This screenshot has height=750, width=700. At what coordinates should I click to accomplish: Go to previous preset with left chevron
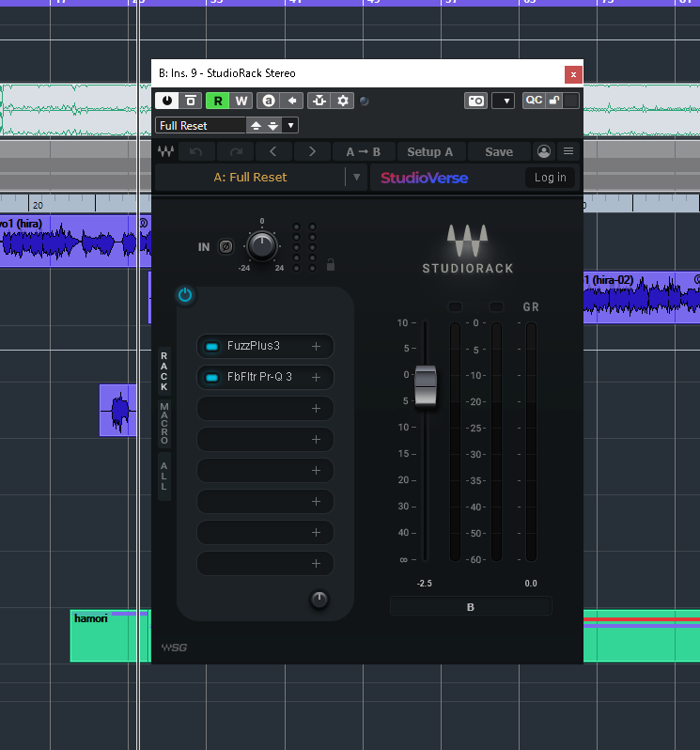point(273,151)
